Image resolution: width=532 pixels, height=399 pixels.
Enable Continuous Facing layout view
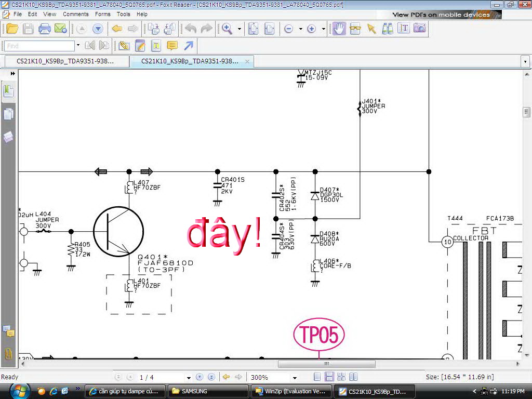click(341, 377)
